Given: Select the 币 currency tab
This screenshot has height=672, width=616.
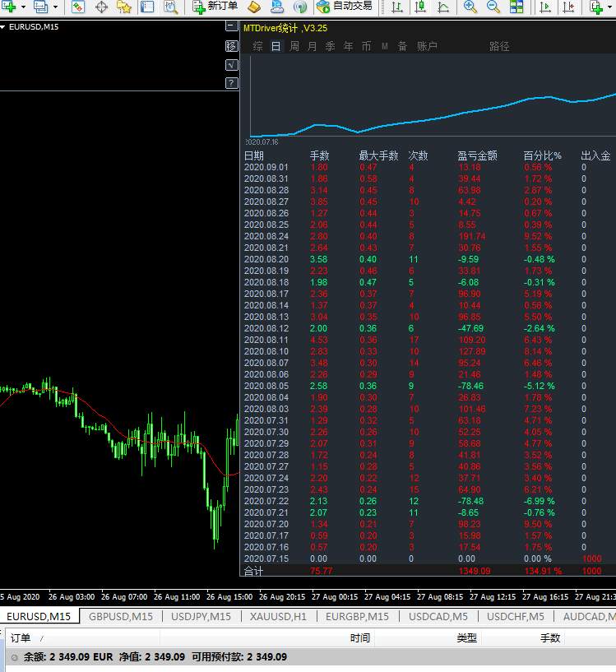Looking at the screenshot, I should [366, 46].
